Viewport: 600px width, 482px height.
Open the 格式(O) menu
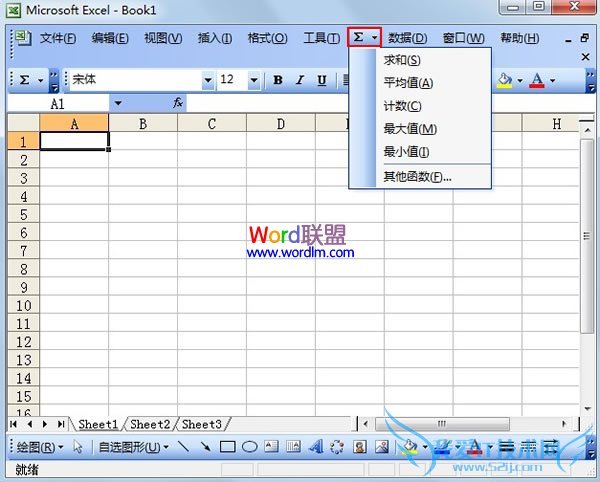pos(267,38)
